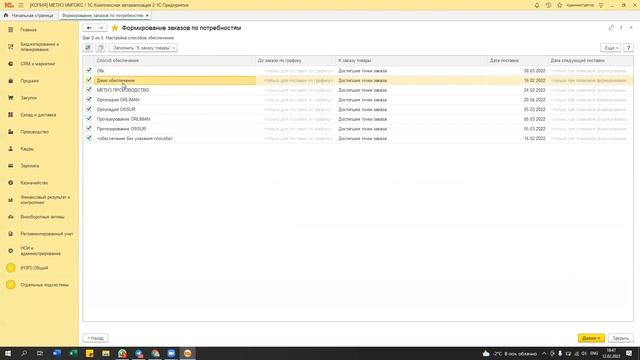This screenshot has height=360, width=640.
Task: Select Ортопедия ORLIMAN row name
Action: tap(118, 100)
